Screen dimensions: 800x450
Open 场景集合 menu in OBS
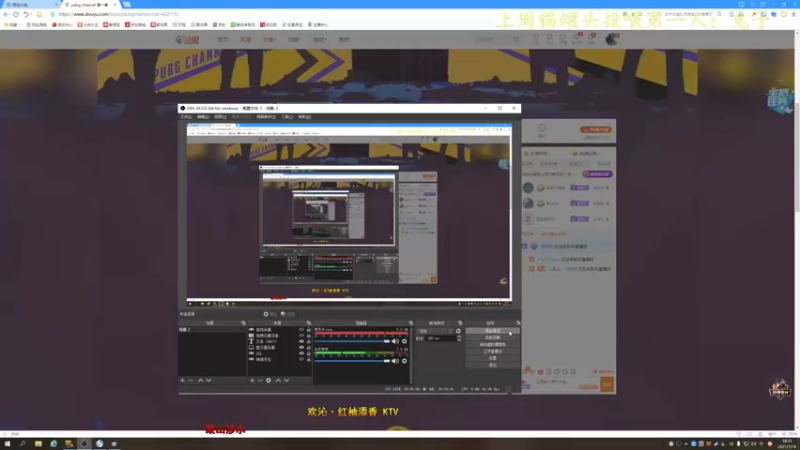pos(266,117)
